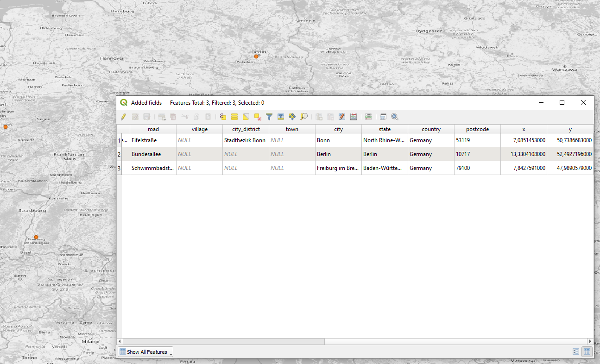Image resolution: width=600 pixels, height=364 pixels.
Task: Click Move selection to top icon
Action: pos(281,117)
